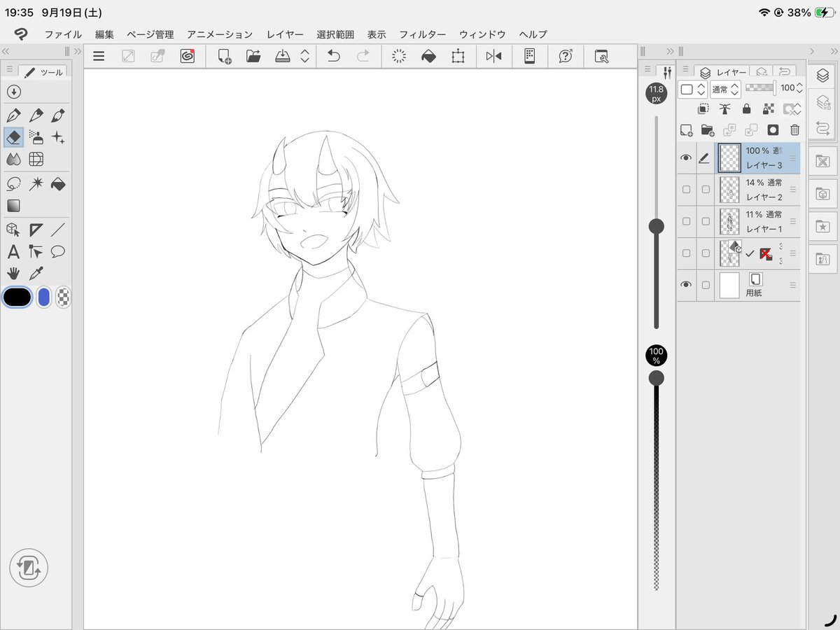The height and width of the screenshot is (630, 840).
Task: Select the Fill bucket tool
Action: tap(58, 183)
